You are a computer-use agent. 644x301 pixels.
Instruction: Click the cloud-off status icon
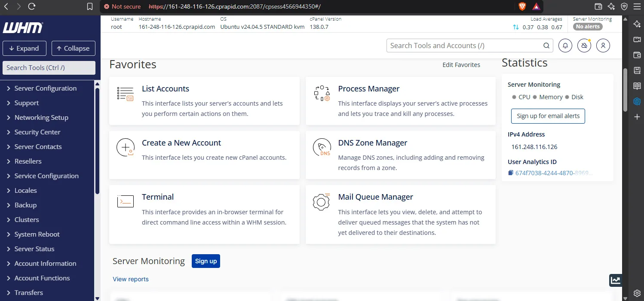tap(584, 46)
